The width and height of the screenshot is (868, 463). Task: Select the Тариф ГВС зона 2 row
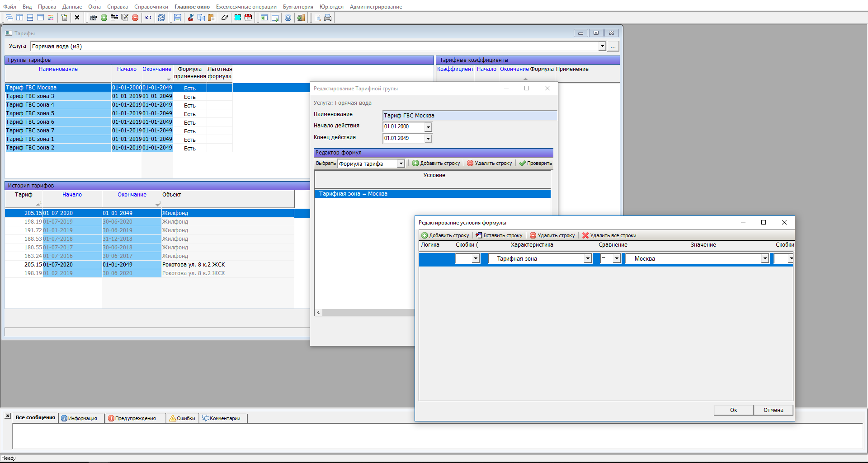pos(119,148)
